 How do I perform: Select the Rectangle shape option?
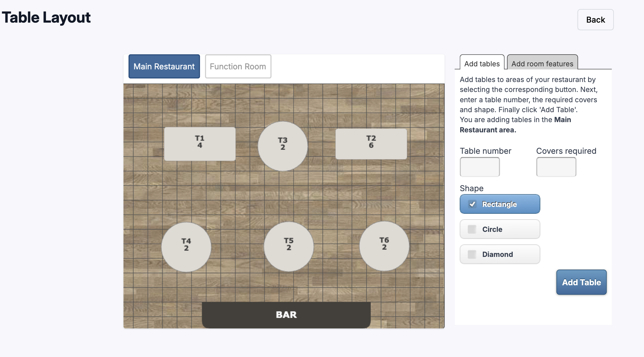pos(500,204)
